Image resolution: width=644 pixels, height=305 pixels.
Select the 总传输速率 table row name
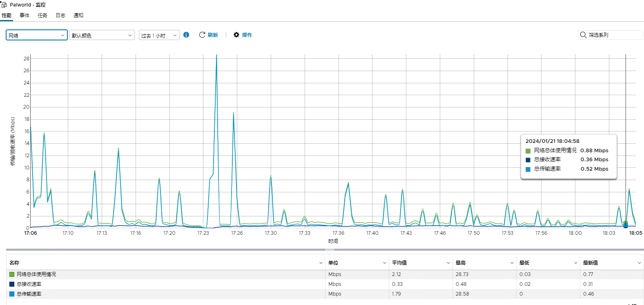pos(29,294)
